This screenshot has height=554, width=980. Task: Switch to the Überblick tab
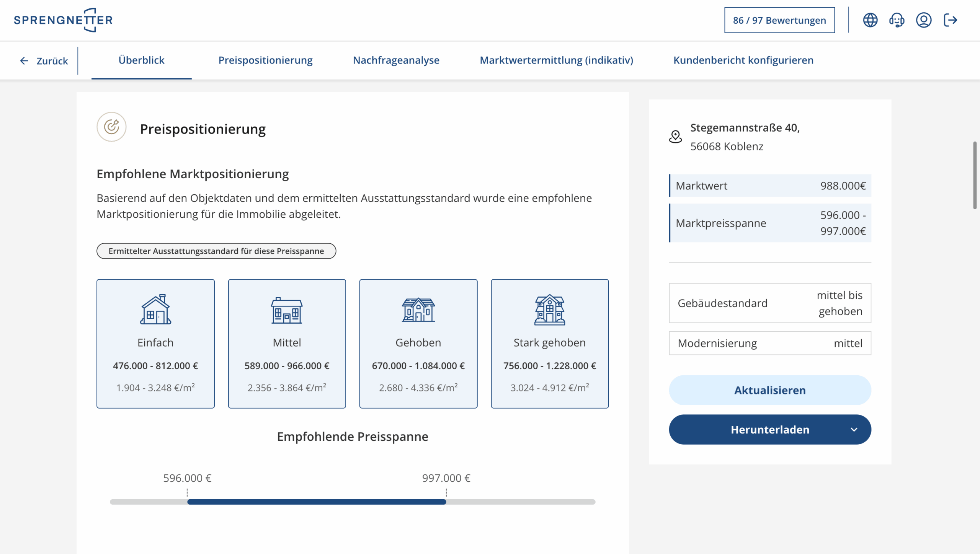141,60
